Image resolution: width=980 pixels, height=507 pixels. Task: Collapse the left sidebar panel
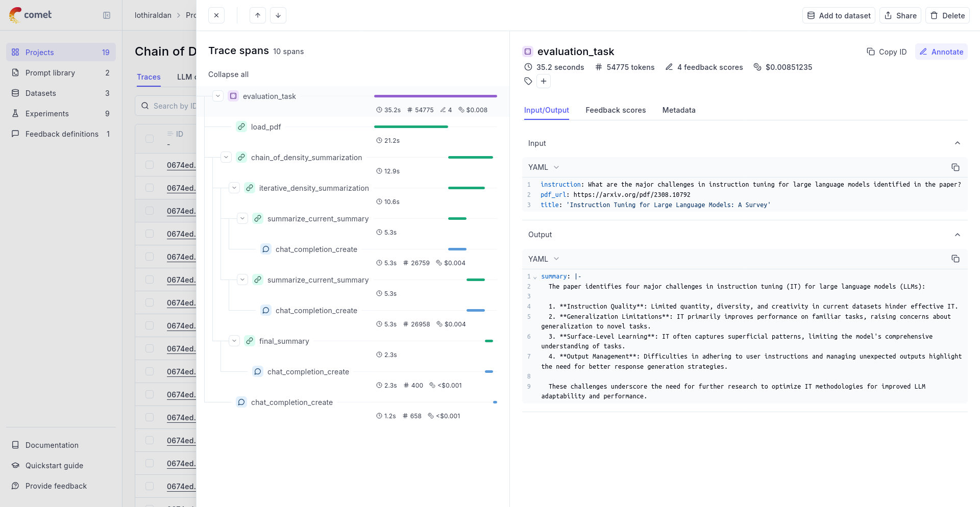[107, 15]
